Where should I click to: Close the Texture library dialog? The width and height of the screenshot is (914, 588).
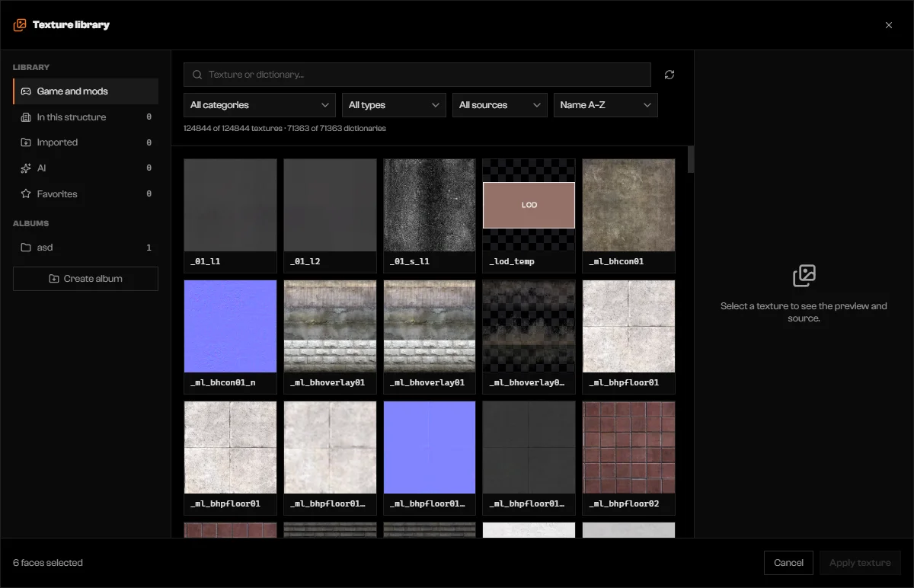889,25
